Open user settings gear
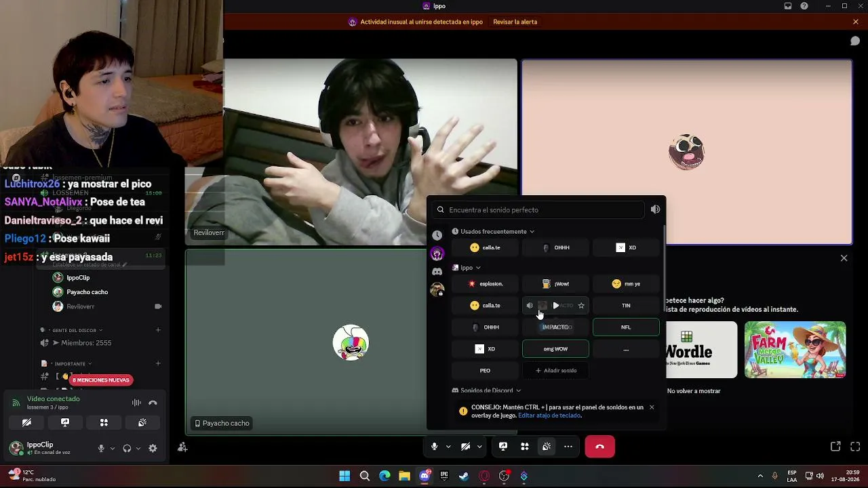 [153, 448]
